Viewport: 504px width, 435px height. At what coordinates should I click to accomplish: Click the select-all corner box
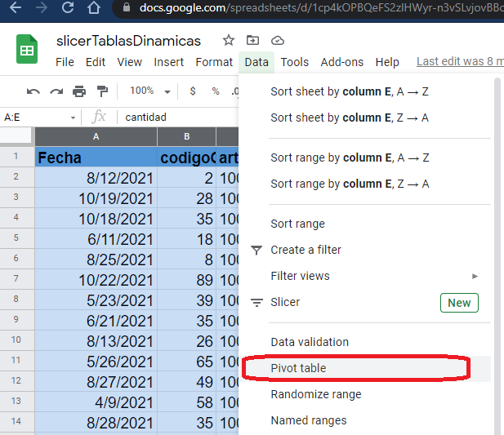17,135
